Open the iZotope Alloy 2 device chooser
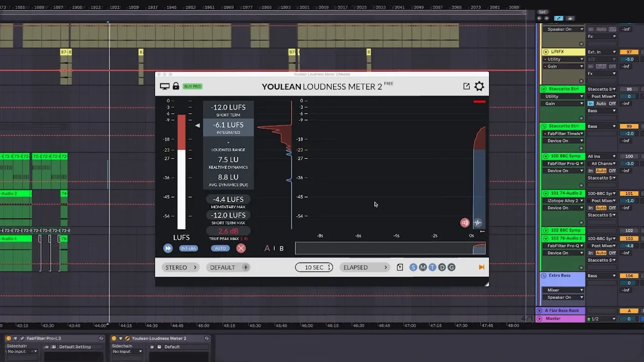The width and height of the screenshot is (644, 362). point(563,201)
